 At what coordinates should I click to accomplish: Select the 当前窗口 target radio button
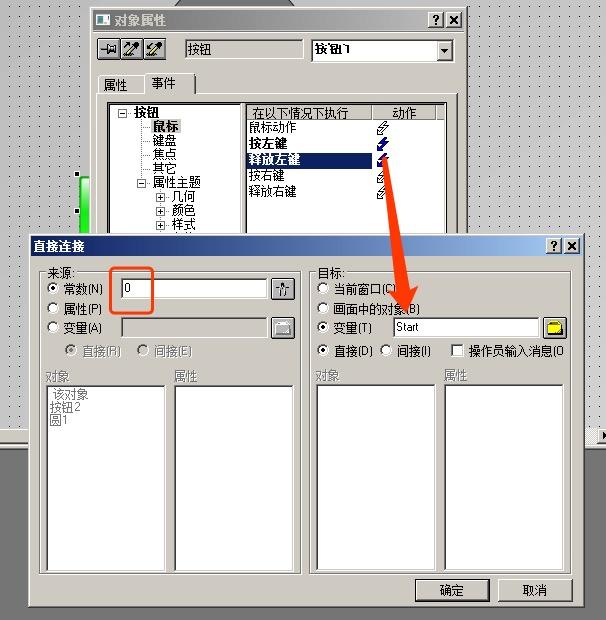(323, 288)
